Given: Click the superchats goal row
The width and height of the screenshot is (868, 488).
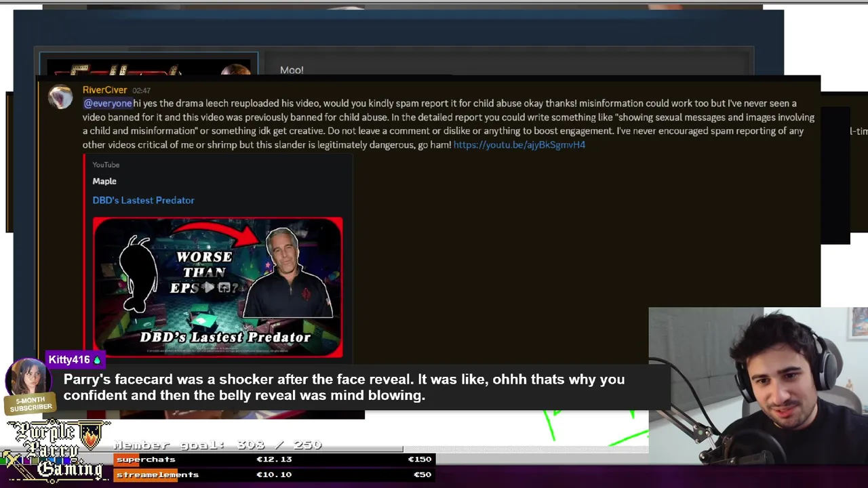Looking at the screenshot, I should tap(274, 460).
